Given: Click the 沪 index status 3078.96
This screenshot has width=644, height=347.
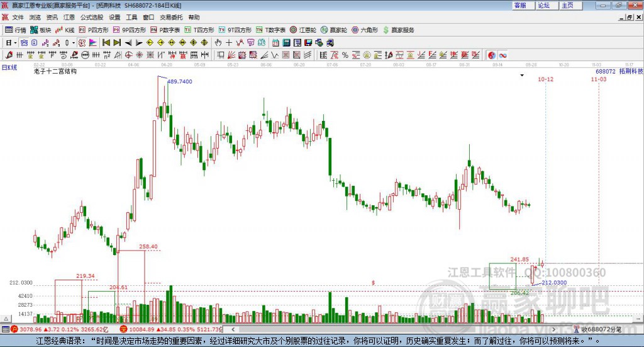Looking at the screenshot, I should [58, 329].
